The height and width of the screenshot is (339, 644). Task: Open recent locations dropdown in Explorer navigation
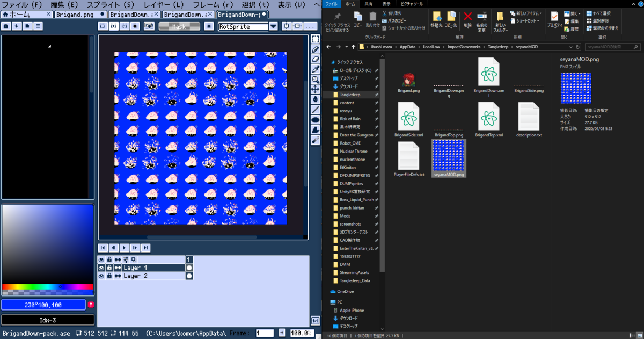(346, 47)
